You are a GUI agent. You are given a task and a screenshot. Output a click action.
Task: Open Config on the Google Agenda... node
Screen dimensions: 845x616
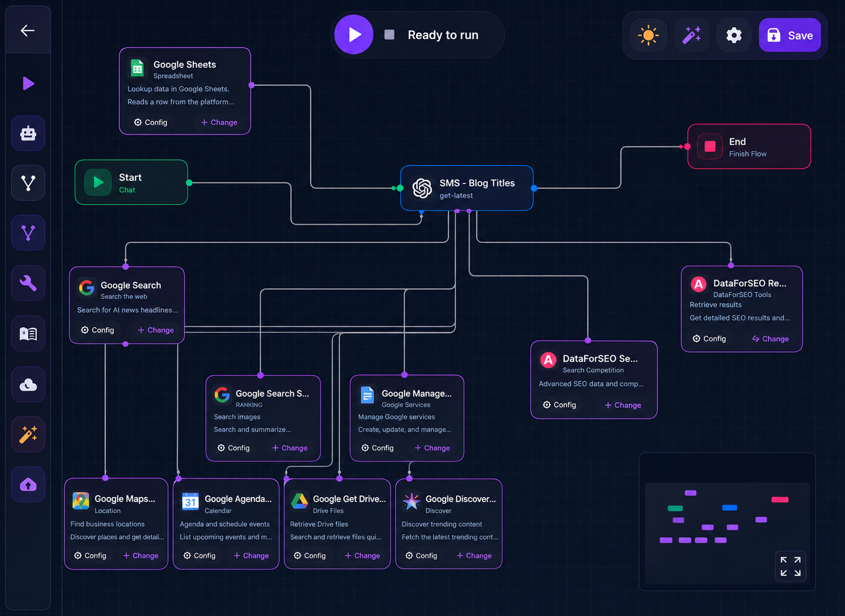pyautogui.click(x=199, y=556)
